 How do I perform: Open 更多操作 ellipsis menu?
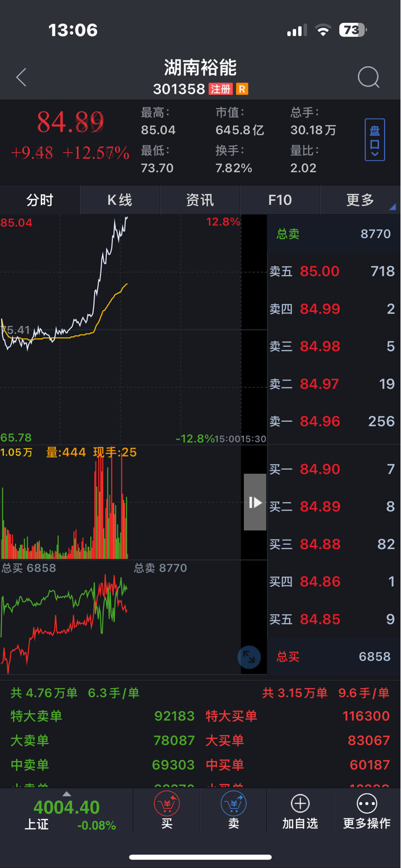coord(367,811)
